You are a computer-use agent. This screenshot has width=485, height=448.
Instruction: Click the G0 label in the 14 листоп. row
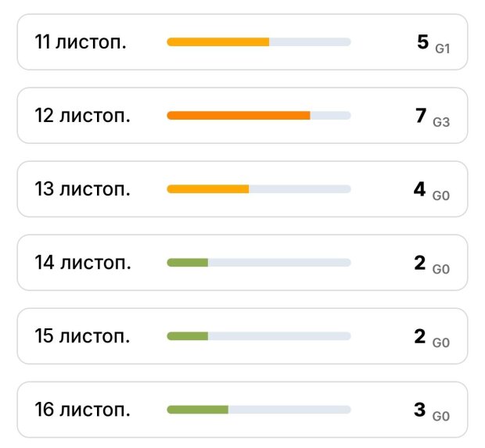click(441, 268)
